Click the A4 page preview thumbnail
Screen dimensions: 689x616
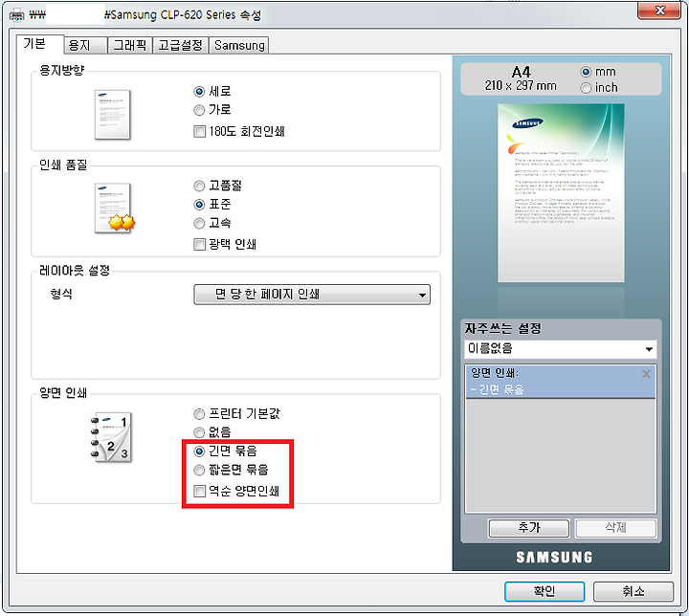(x=561, y=193)
